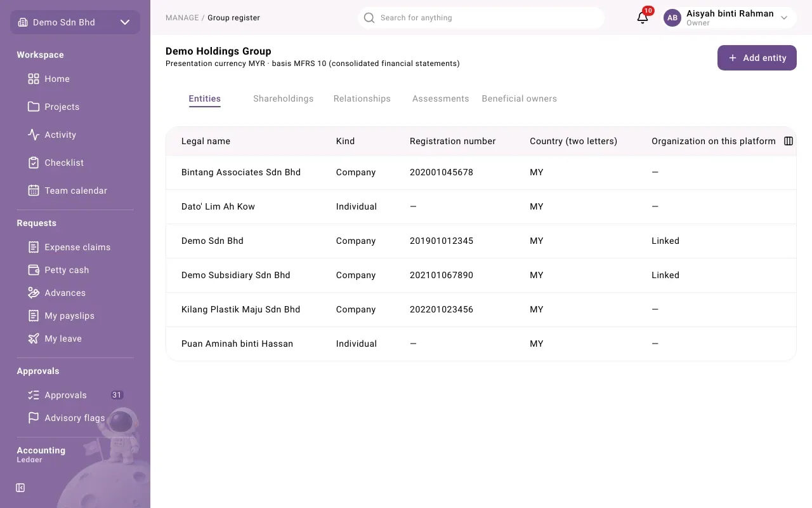Go to MANAGE in the breadcrumb
This screenshot has width=812, height=508.
click(x=182, y=18)
